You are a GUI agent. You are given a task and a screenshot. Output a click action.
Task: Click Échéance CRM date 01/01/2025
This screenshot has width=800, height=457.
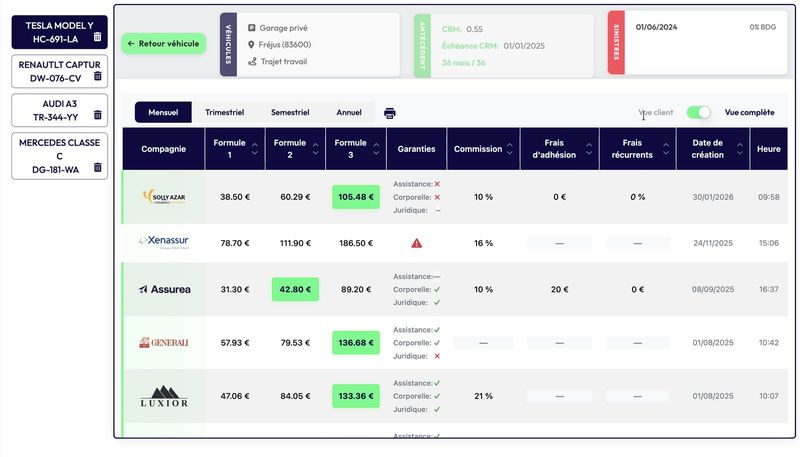pyautogui.click(x=524, y=46)
